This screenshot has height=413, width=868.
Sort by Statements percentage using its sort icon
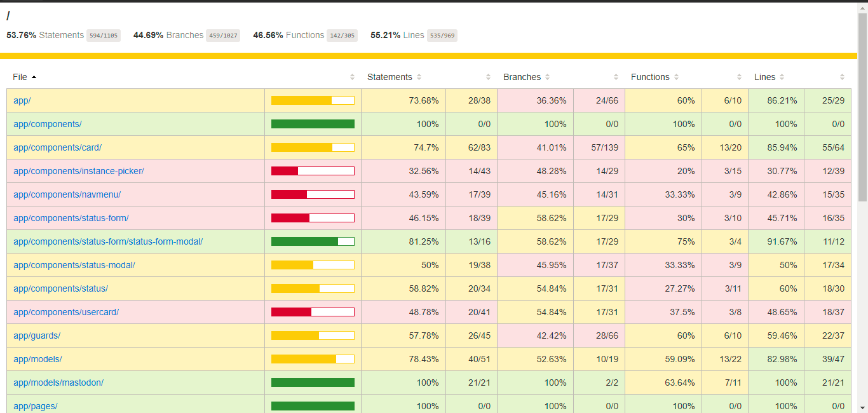point(419,77)
